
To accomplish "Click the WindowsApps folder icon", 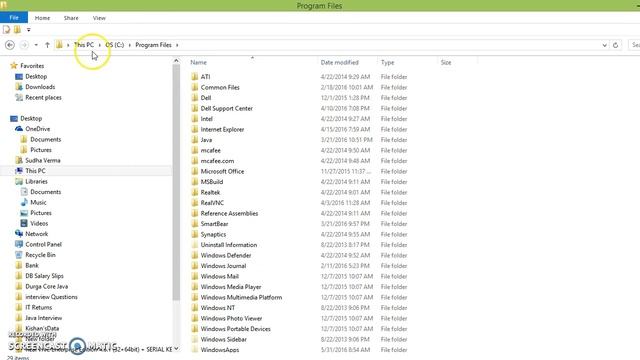I will click(x=195, y=350).
